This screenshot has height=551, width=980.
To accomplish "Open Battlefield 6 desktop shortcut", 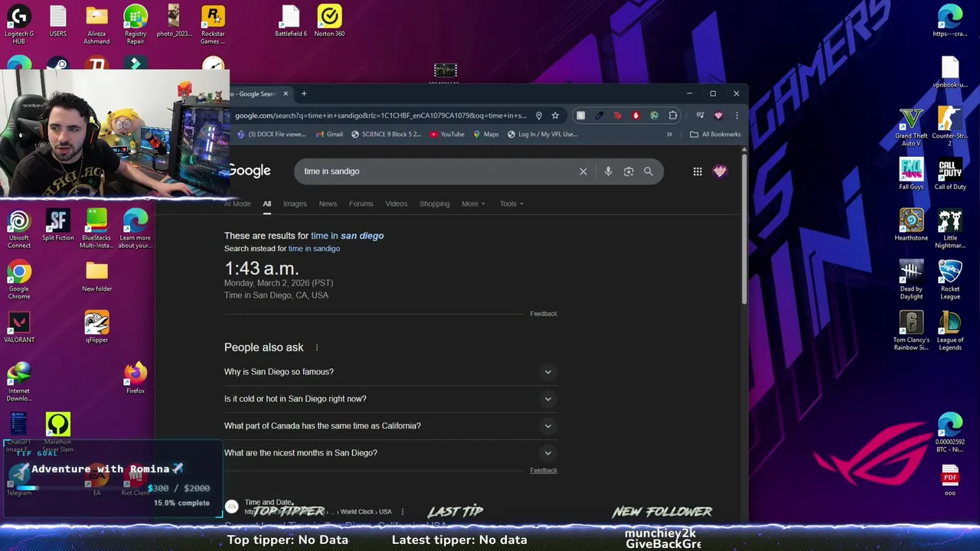I will tap(290, 21).
